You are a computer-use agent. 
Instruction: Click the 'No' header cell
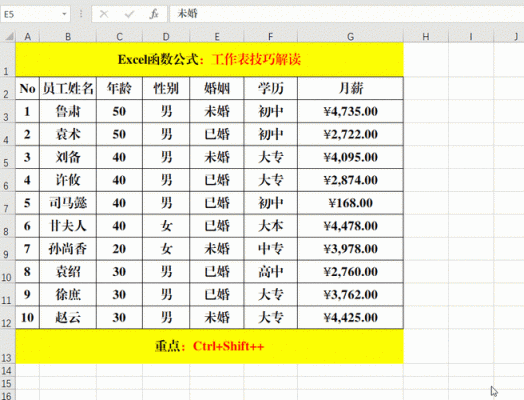pos(28,88)
